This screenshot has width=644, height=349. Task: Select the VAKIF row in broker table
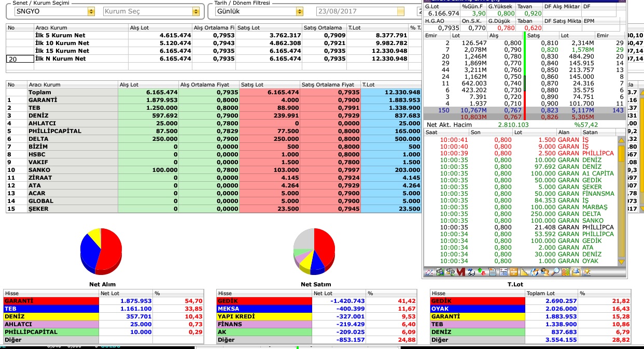pyautogui.click(x=213, y=162)
